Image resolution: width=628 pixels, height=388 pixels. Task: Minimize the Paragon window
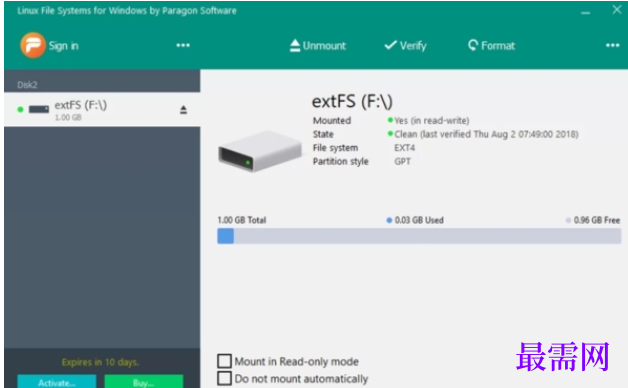586,12
